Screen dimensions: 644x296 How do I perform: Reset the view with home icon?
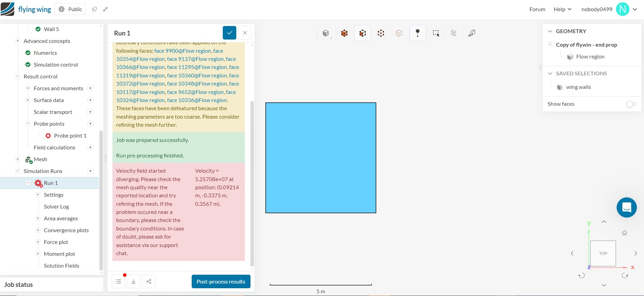click(625, 233)
